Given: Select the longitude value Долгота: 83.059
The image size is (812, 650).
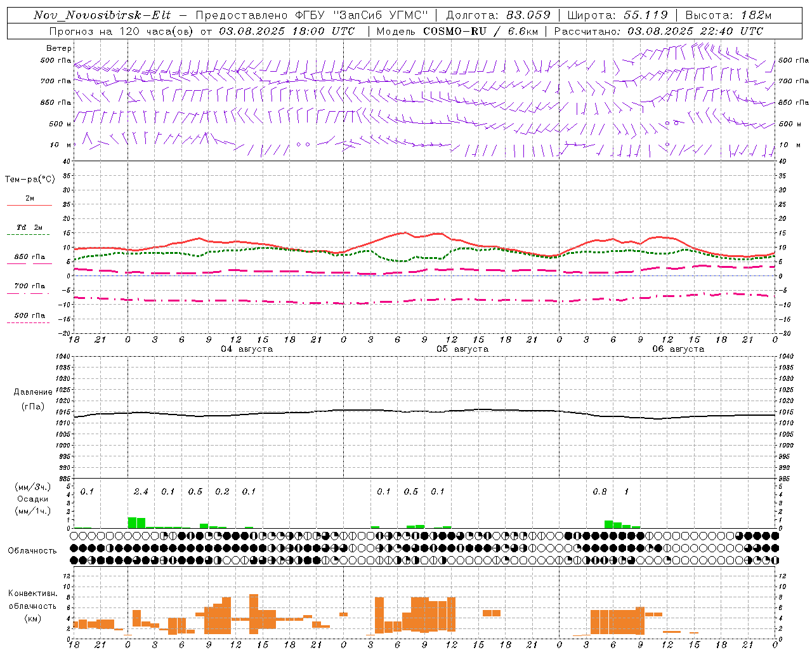Looking at the screenshot, I should [499, 15].
